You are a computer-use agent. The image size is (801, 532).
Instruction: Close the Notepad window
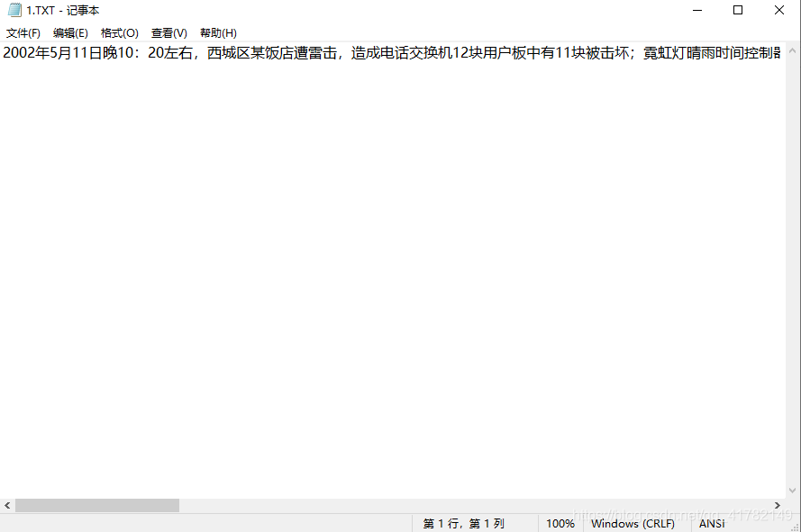click(779, 10)
